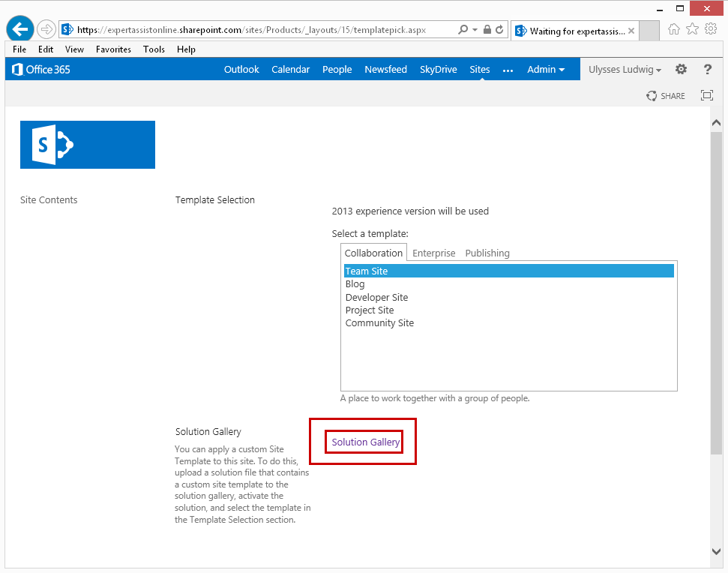Click the refresh icon in address bar
This screenshot has height=573, width=728.
pos(499,30)
